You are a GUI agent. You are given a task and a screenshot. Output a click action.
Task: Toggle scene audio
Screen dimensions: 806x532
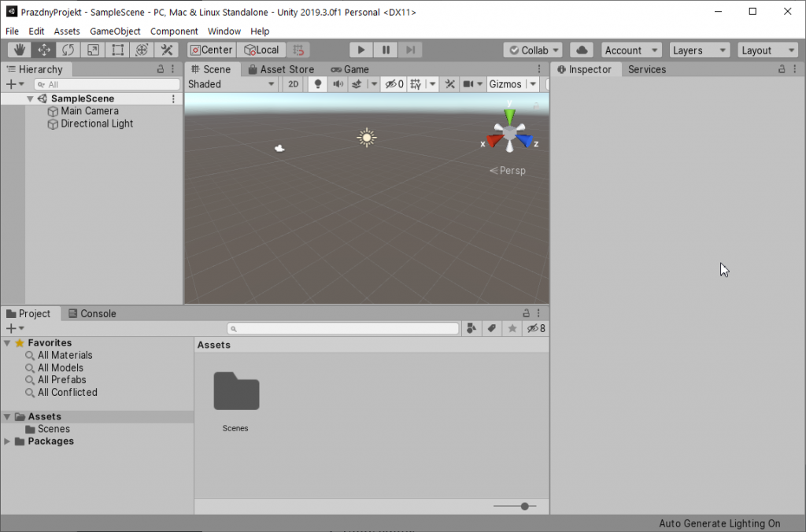[338, 84]
